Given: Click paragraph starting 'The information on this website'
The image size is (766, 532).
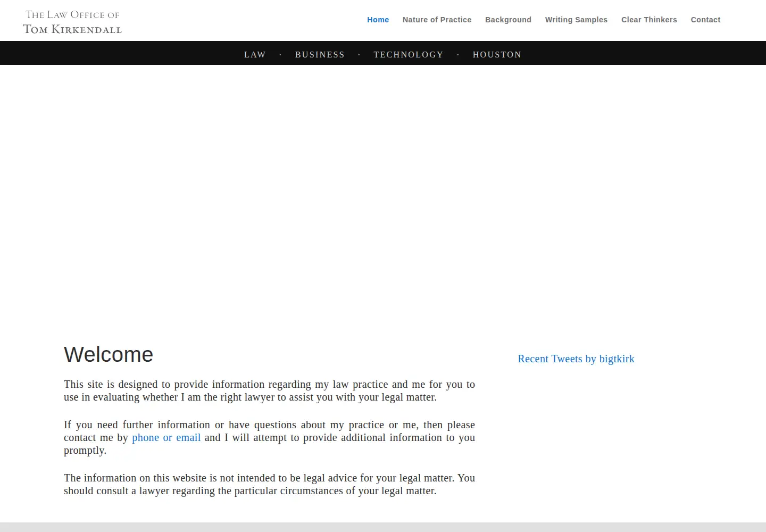Looking at the screenshot, I should [269, 484].
